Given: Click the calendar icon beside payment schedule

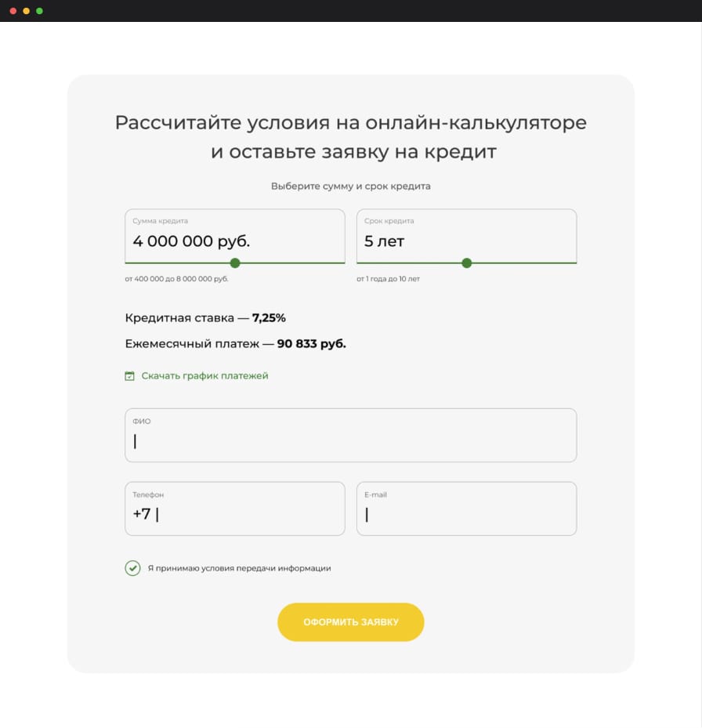Looking at the screenshot, I should click(x=130, y=376).
